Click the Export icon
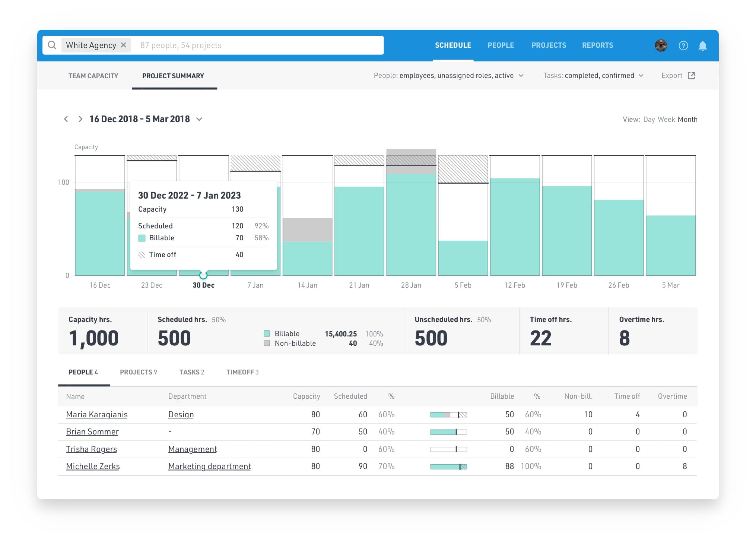 click(692, 75)
